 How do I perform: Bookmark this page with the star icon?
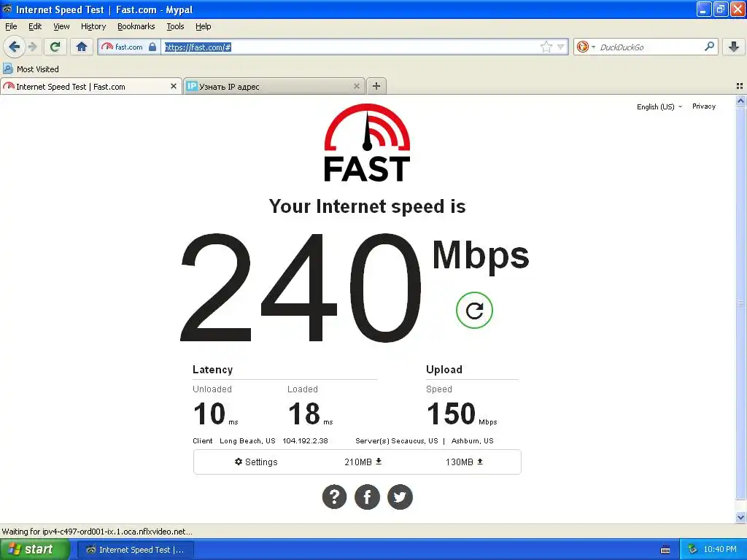pos(546,47)
